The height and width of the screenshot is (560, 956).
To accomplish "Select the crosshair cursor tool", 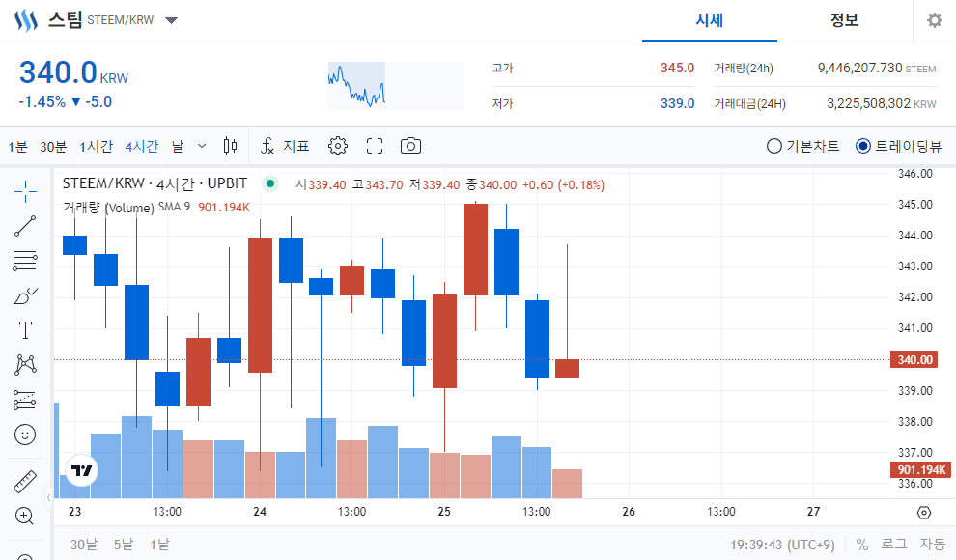I will 25,191.
